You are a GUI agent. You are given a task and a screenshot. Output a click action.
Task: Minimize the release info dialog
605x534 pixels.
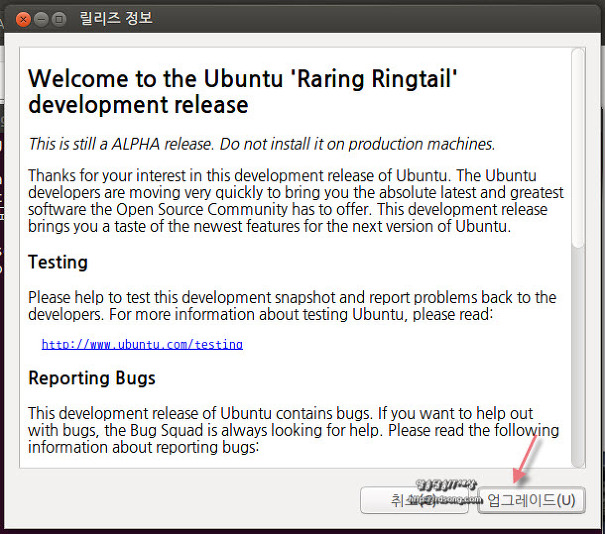click(41, 19)
